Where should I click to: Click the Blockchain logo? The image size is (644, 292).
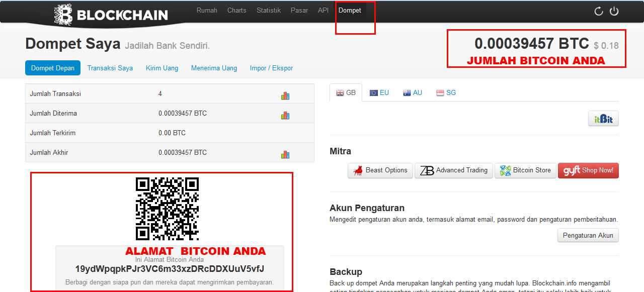(x=111, y=14)
